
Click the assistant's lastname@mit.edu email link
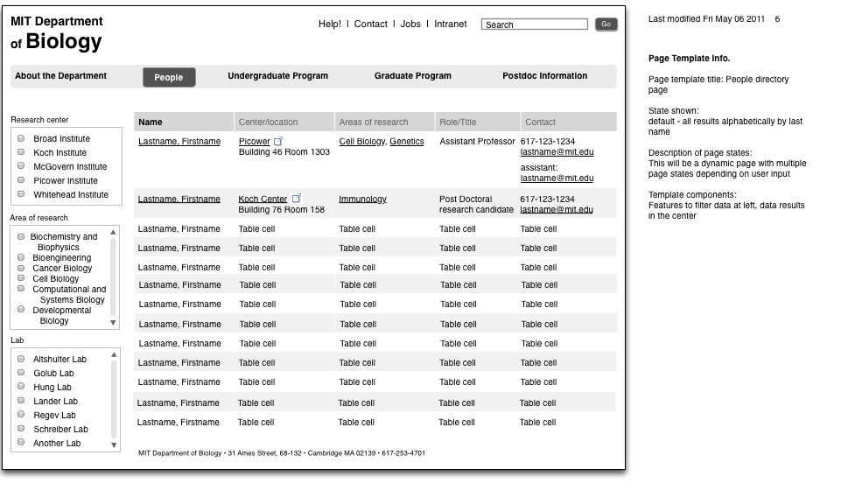pos(557,178)
